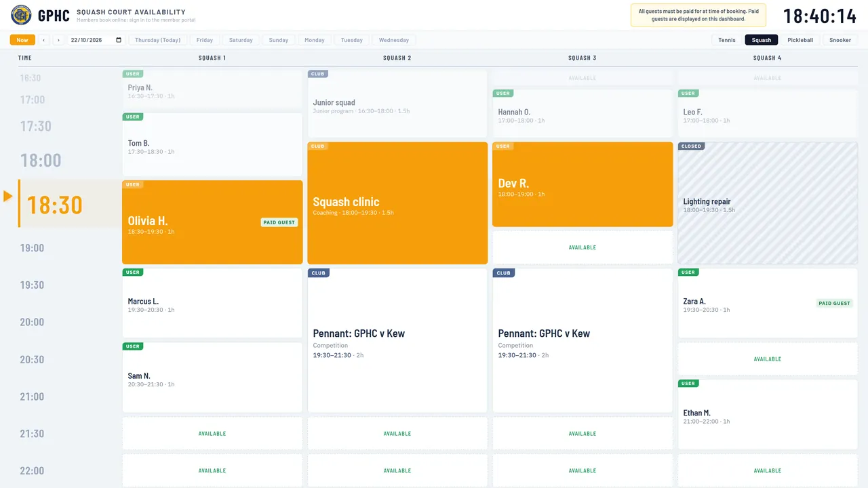Click the Paid Guest badge on Zara A.
The image size is (868, 488).
pyautogui.click(x=834, y=303)
